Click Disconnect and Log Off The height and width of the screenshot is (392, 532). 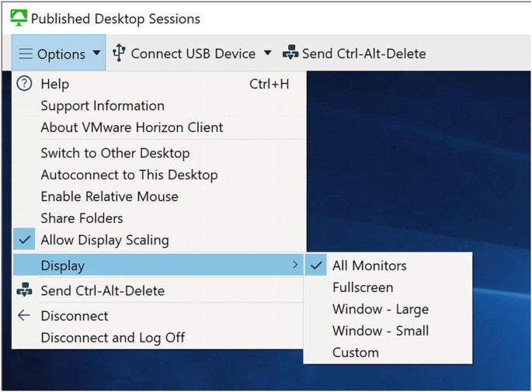[113, 338]
